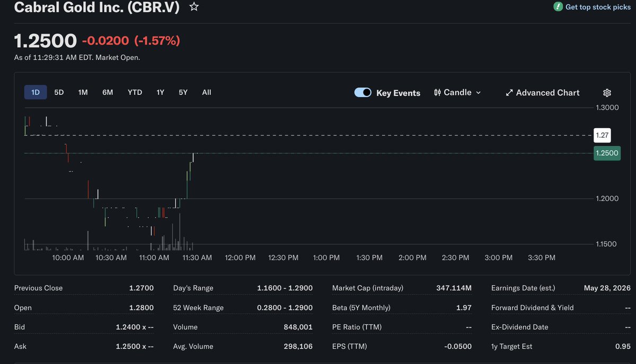
Task: Add Cabral Gold to watchlist via the star icon
Action: [x=194, y=7]
